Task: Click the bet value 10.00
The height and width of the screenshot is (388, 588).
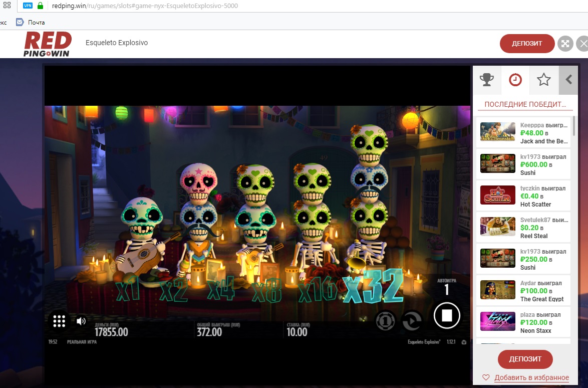Action: coord(297,332)
